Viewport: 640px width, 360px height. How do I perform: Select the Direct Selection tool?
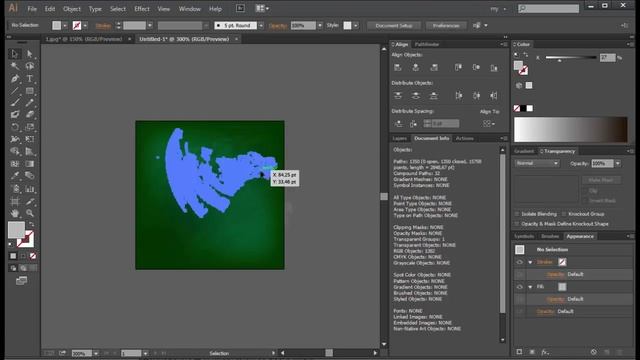[30, 54]
